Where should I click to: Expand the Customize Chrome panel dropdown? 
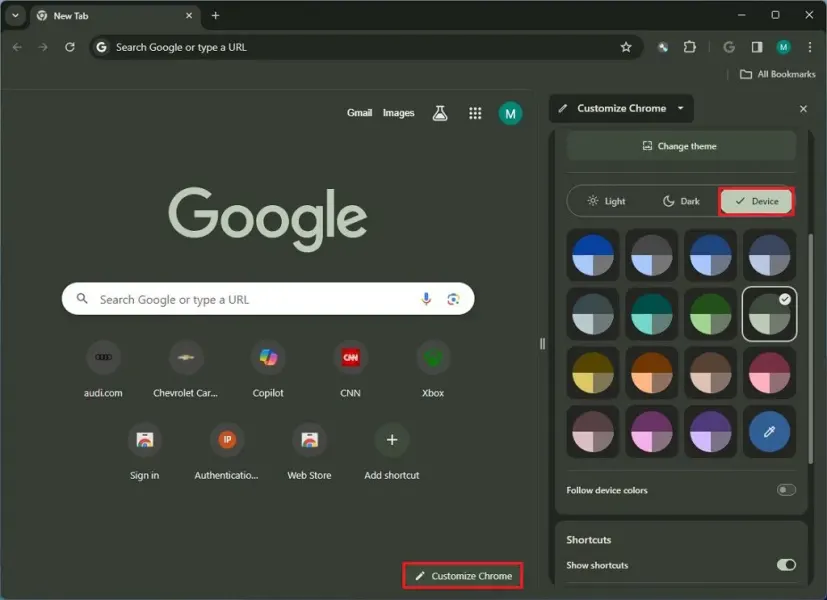pos(681,108)
